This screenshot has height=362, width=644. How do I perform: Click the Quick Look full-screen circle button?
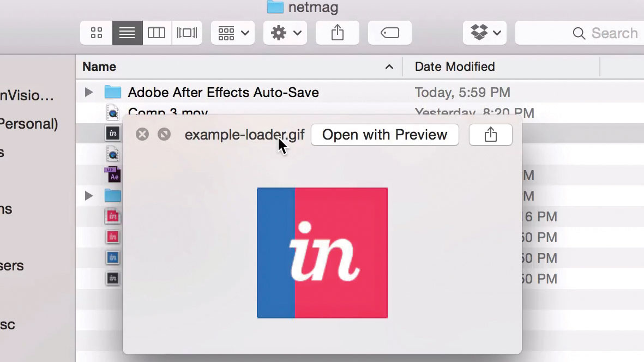pos(164,134)
